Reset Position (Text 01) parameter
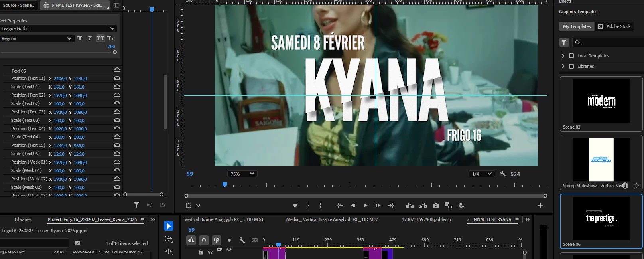 click(117, 78)
